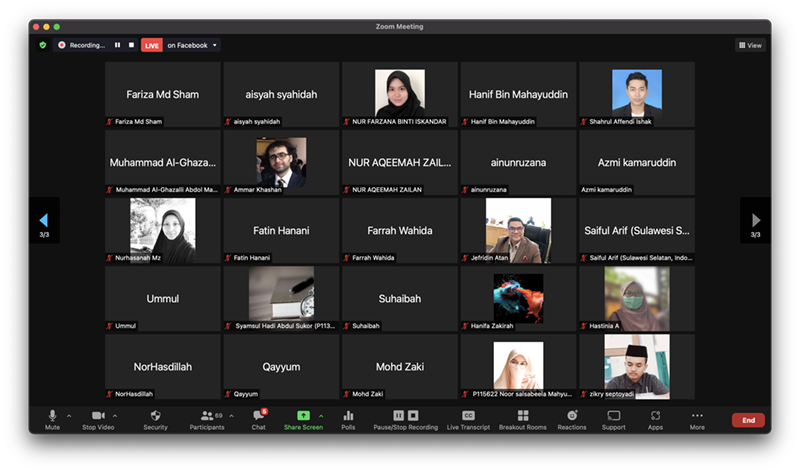Open the Reactions picker
This screenshot has width=800, height=472.
coord(572,419)
